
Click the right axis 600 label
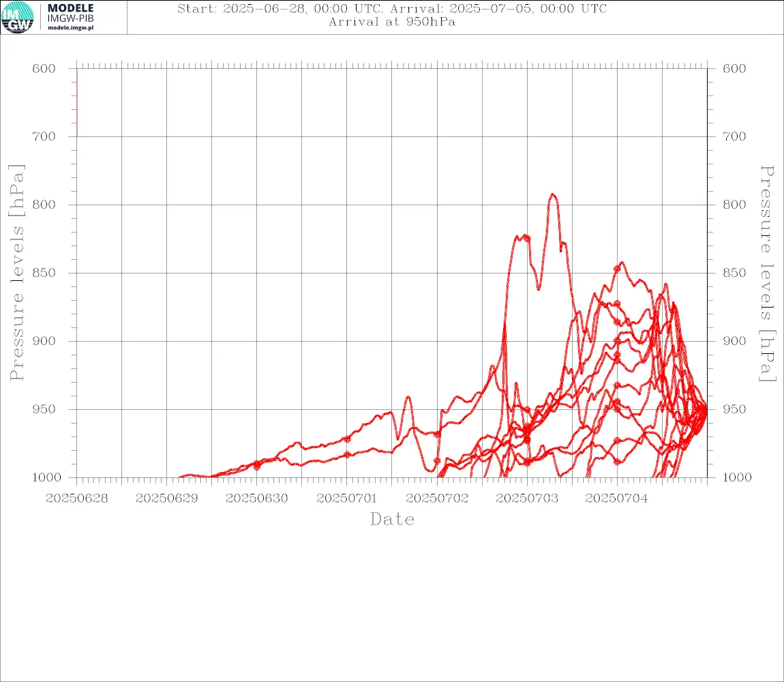pyautogui.click(x=734, y=69)
